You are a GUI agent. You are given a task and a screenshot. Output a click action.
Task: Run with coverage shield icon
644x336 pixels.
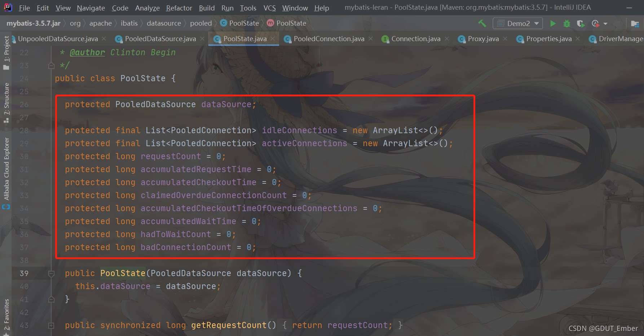pyautogui.click(x=581, y=23)
